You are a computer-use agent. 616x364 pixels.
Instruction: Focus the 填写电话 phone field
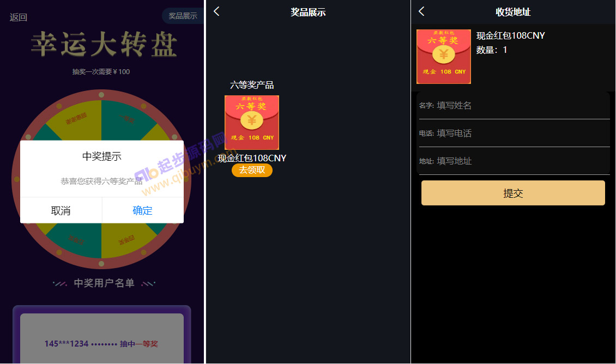514,133
